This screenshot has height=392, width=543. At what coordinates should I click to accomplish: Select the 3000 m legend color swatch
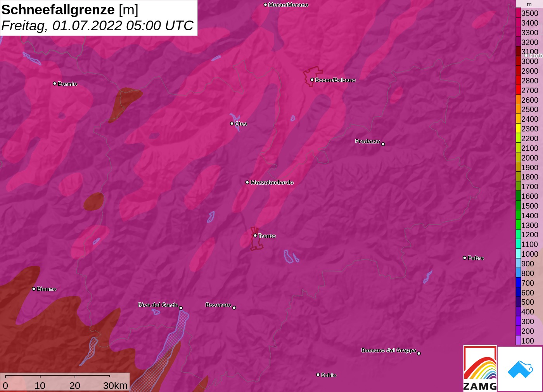(x=518, y=61)
